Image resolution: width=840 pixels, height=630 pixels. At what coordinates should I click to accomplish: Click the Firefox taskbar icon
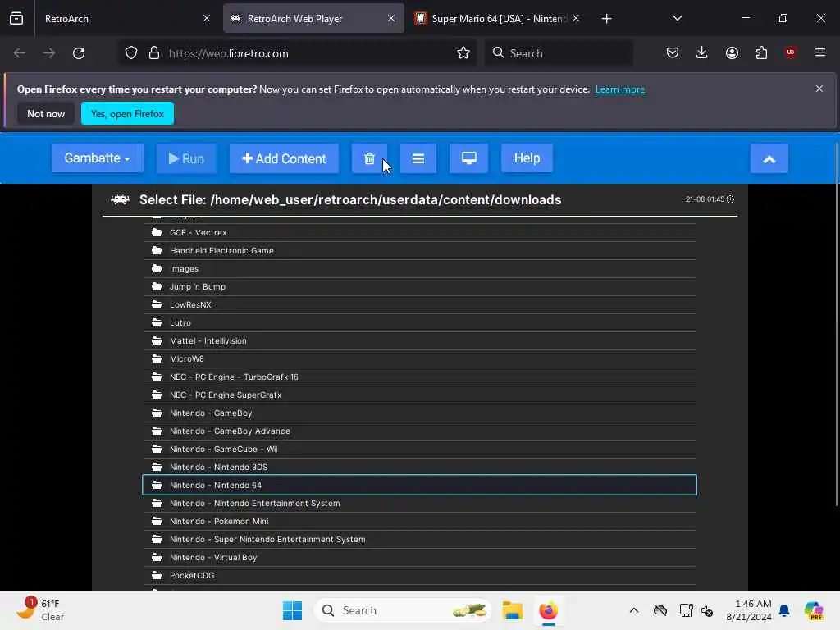coord(548,610)
